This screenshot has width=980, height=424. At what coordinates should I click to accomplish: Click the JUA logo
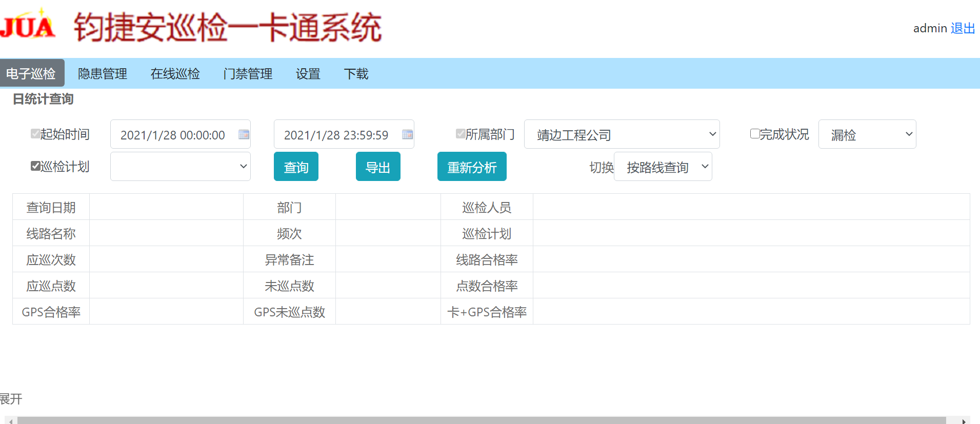28,25
